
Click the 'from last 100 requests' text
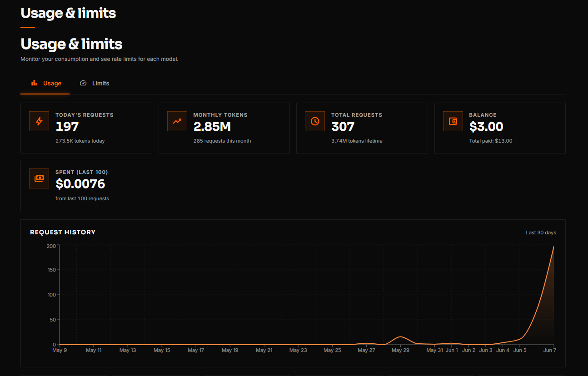click(82, 198)
